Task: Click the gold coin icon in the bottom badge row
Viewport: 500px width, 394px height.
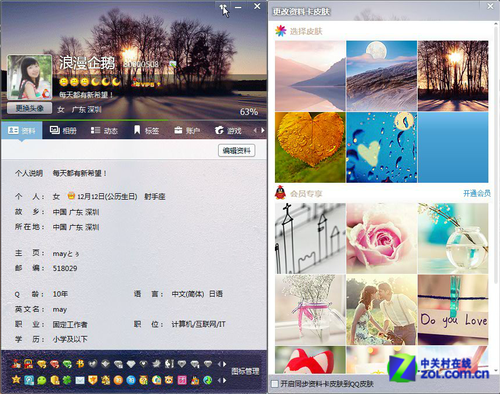Action: click(x=55, y=380)
